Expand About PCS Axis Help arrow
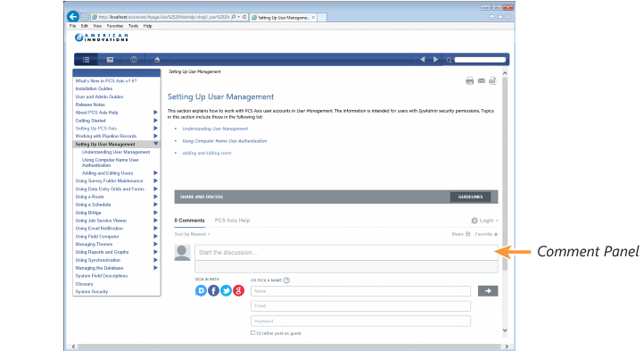This screenshot has width=644, height=351. pyautogui.click(x=156, y=113)
